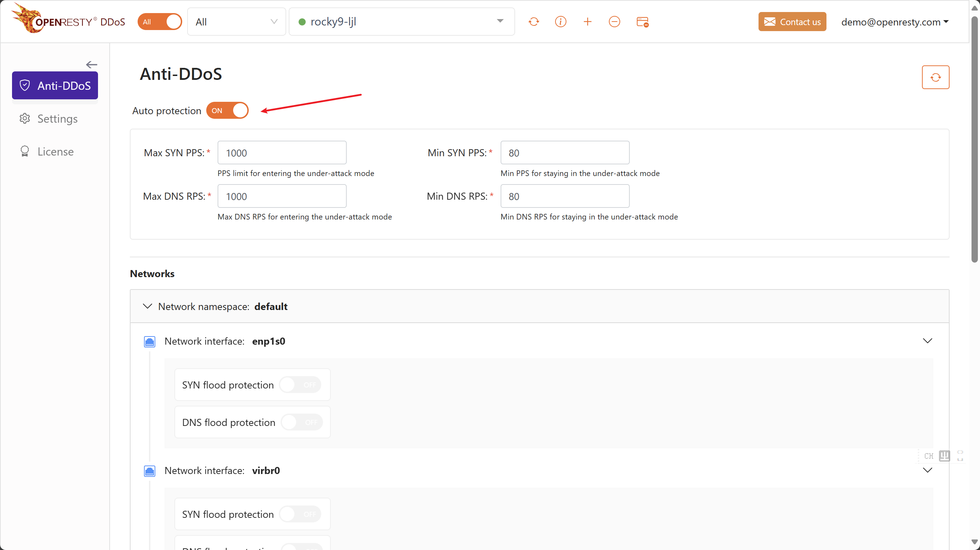
Task: Click the Anti-DDoS page title
Action: 181,74
